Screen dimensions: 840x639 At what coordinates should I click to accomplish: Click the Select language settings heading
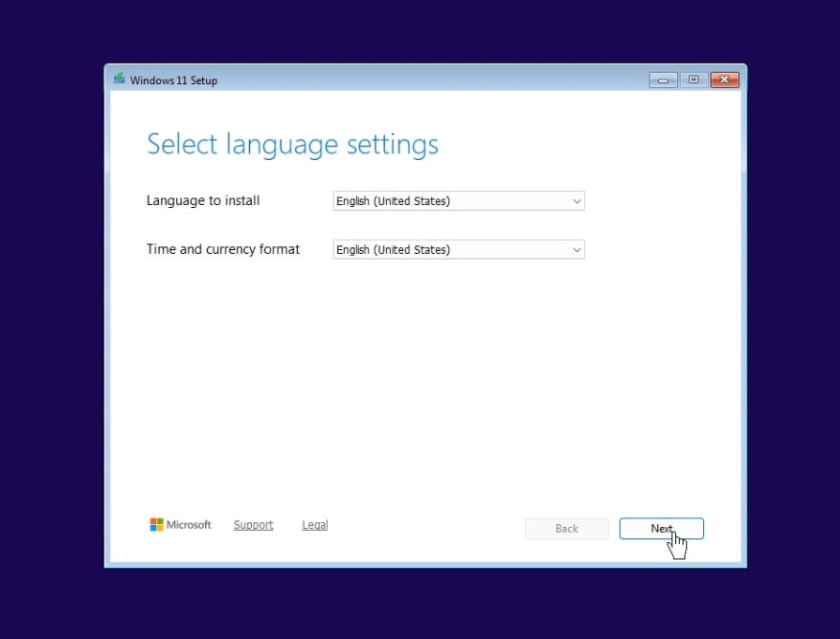[292, 144]
